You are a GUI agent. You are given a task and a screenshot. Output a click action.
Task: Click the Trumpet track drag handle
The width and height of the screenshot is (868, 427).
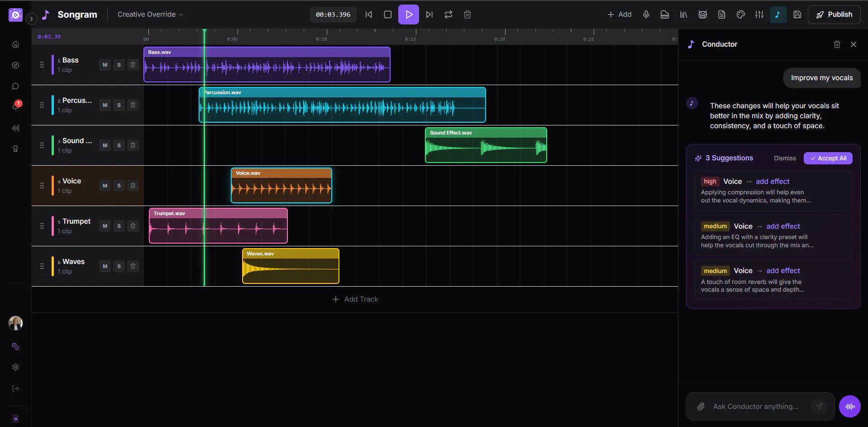(x=42, y=226)
